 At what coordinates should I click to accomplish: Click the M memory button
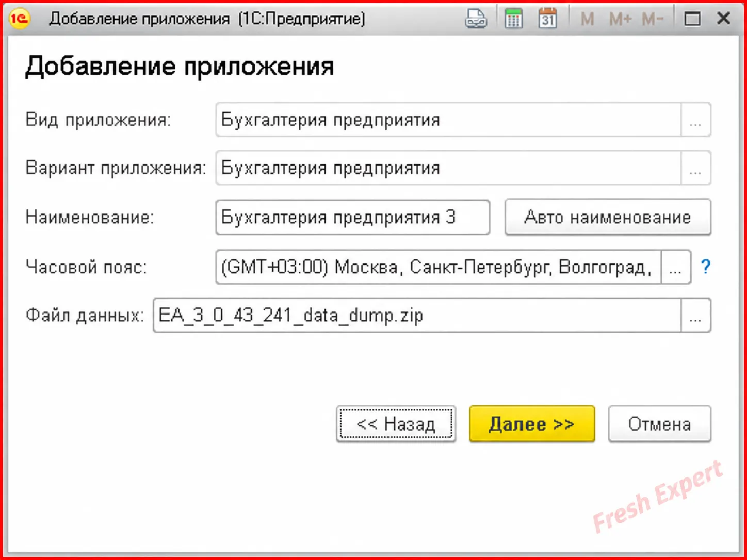pos(587,19)
